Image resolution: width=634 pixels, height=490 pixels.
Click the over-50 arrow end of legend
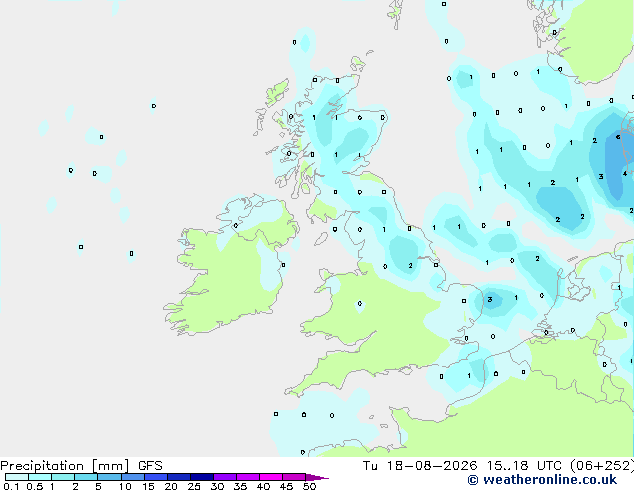[x=317, y=477]
